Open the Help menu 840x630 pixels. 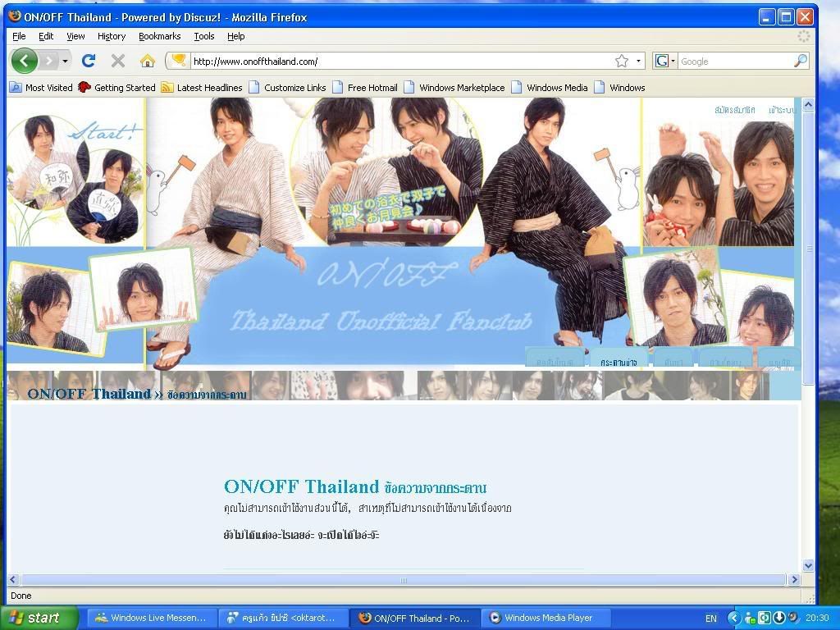tap(235, 36)
